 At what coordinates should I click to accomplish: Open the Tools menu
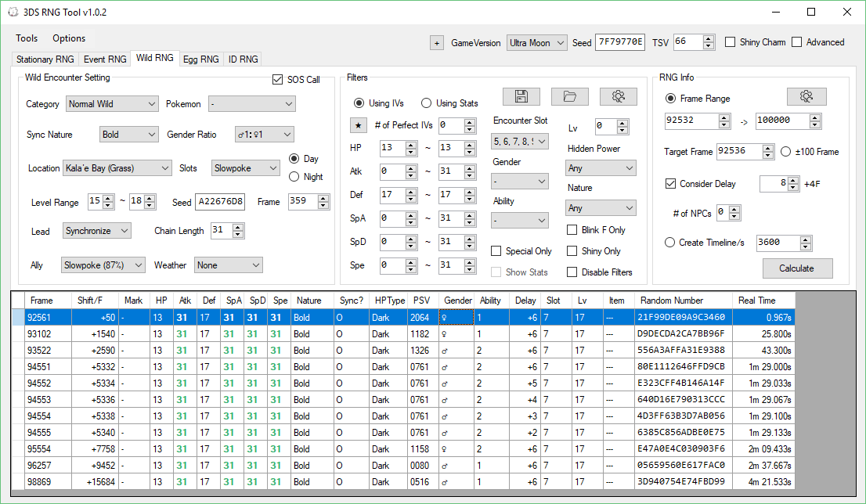pos(27,38)
